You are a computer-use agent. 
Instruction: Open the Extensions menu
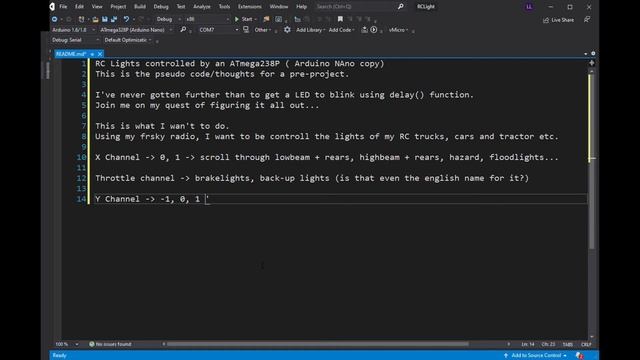(x=249, y=7)
